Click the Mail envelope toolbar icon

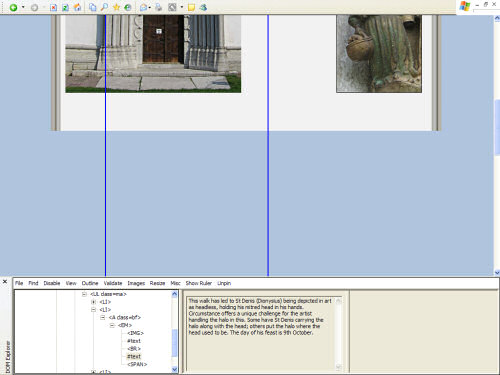click(144, 7)
